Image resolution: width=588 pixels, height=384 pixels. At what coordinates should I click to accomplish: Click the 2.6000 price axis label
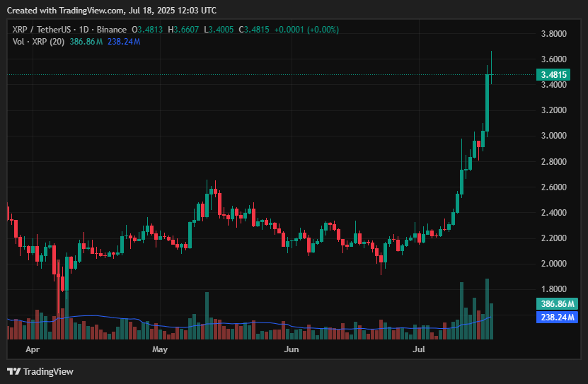(x=553, y=187)
